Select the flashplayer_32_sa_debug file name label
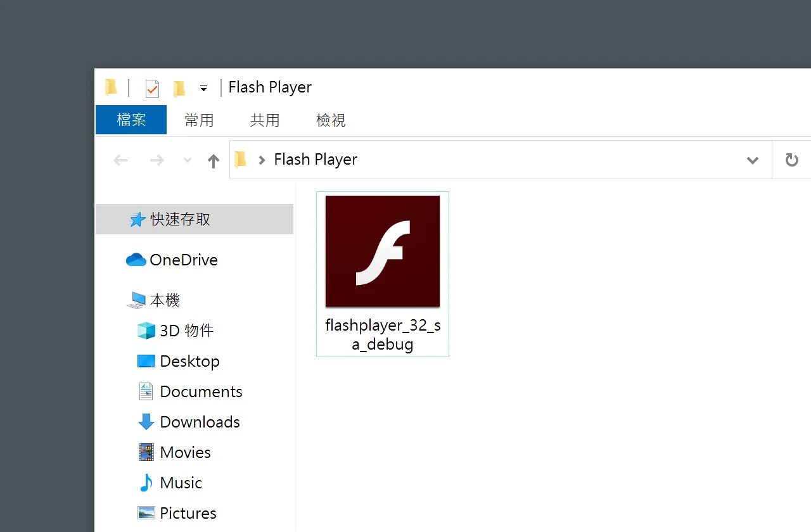 point(382,334)
